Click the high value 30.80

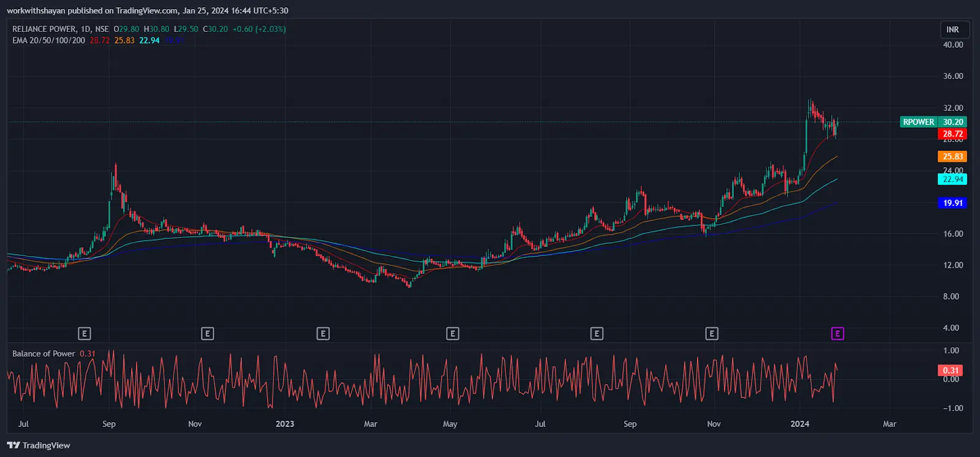[x=159, y=29]
